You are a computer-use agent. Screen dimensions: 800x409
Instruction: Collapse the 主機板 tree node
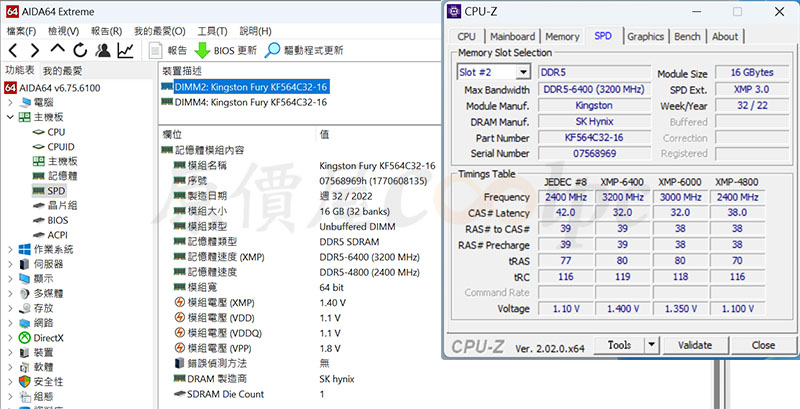coord(10,117)
